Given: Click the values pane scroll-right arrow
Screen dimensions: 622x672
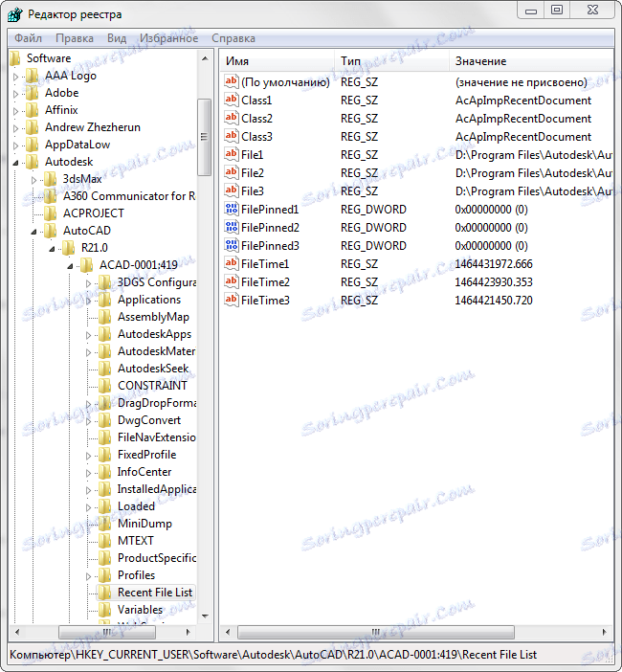Looking at the screenshot, I should (604, 632).
